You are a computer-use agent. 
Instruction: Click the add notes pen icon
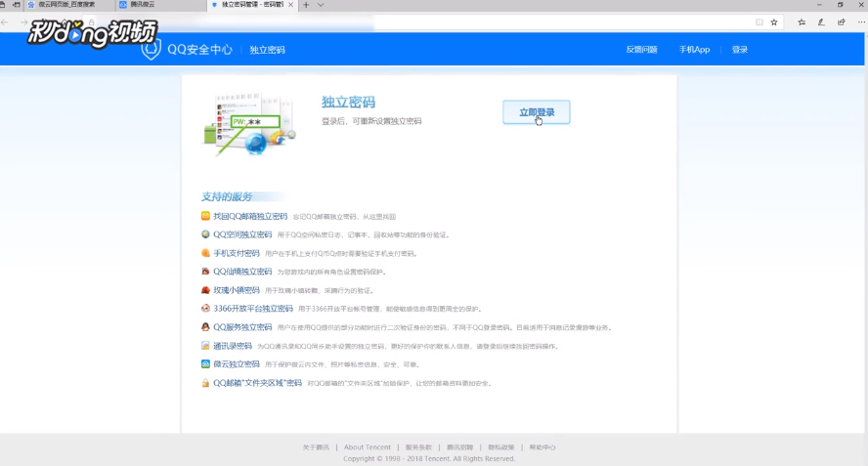[x=821, y=22]
